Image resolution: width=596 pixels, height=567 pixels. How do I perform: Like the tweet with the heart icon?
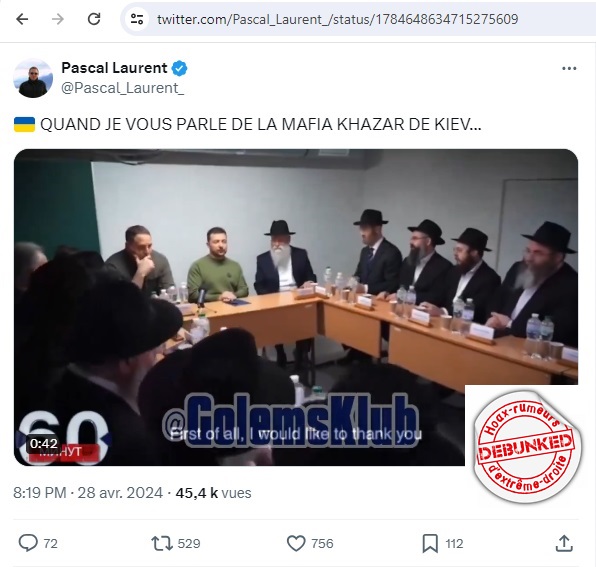[296, 543]
